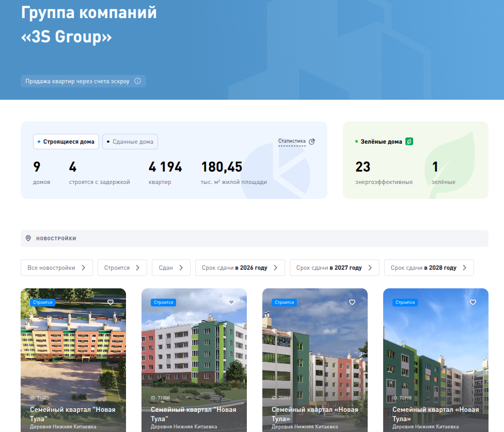Click the Зелёные дома heading
504x432 pixels.
tap(381, 142)
